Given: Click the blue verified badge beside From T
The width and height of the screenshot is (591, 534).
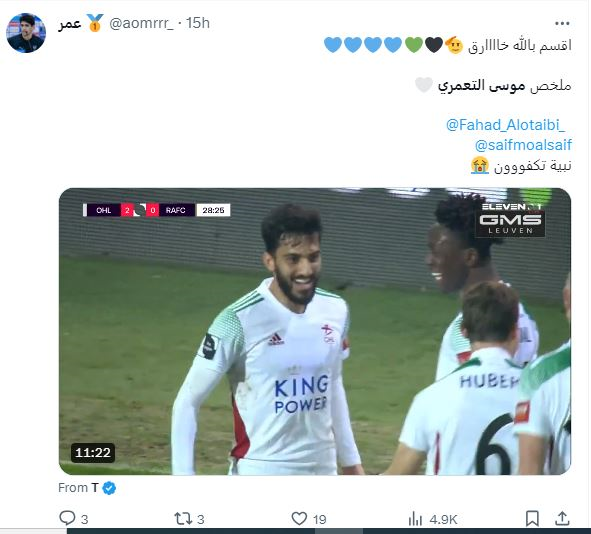Looking at the screenshot, I should 109,488.
